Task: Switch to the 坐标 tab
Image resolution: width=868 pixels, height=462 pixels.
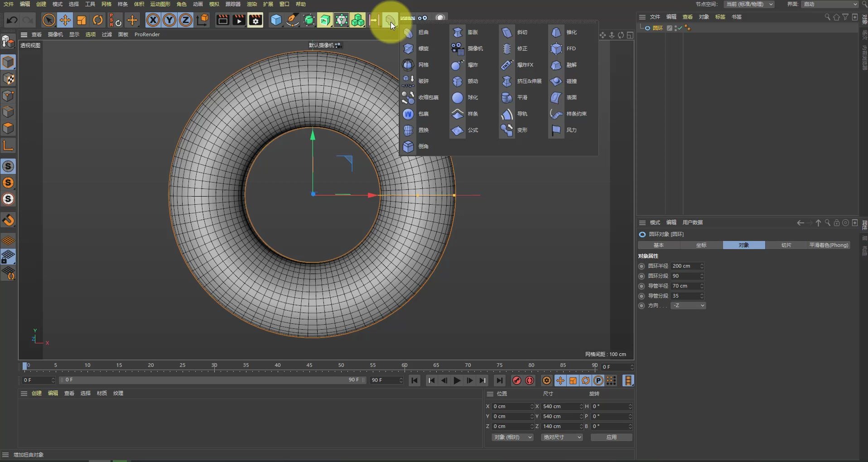Action: pyautogui.click(x=701, y=245)
